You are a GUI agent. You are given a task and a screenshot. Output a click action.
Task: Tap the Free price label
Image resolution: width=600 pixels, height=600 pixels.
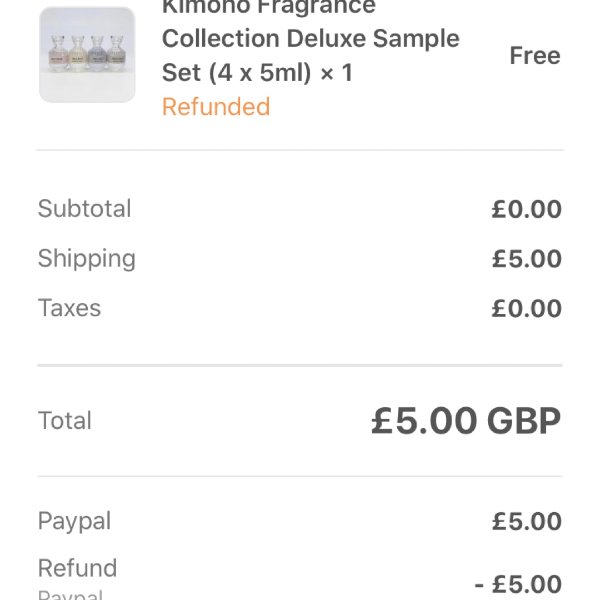535,55
